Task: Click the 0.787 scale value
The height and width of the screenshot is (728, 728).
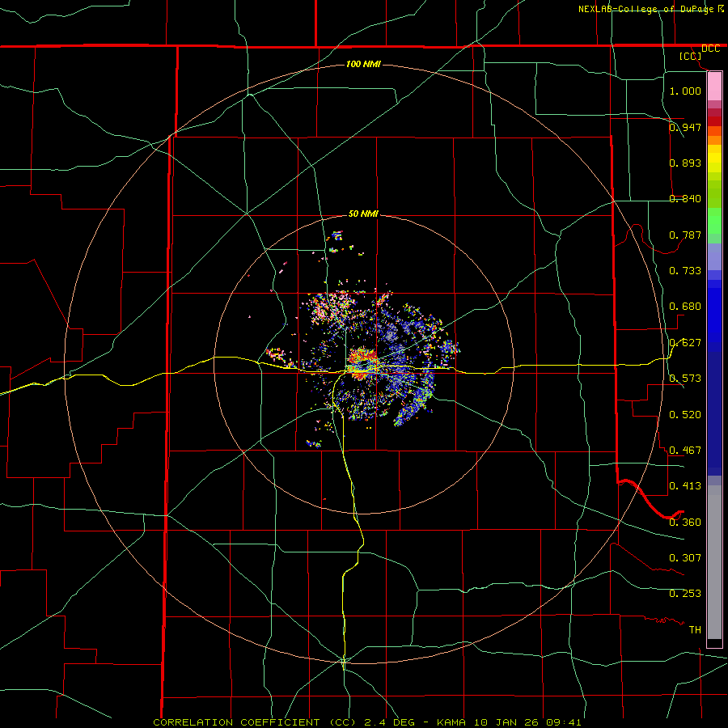Action: 685,235
